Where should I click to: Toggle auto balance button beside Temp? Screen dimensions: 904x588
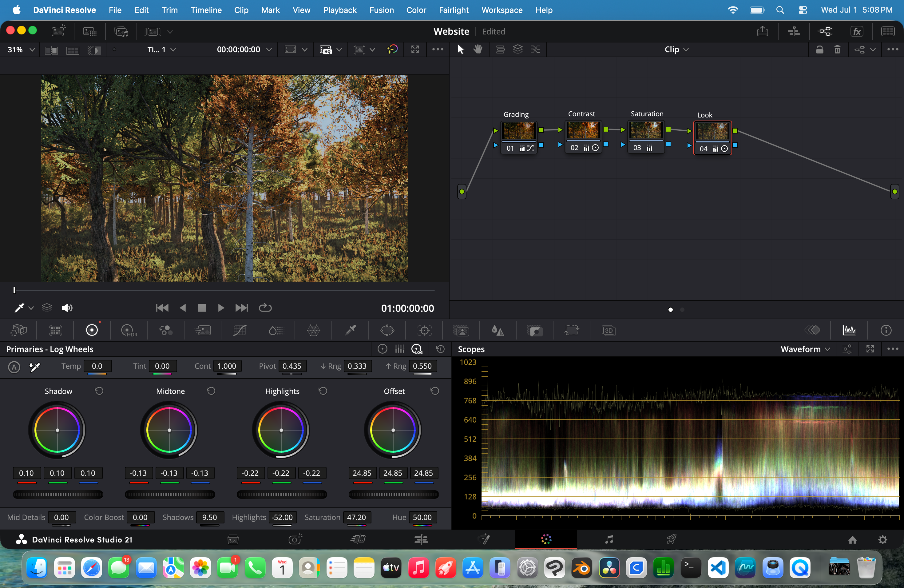click(x=14, y=367)
